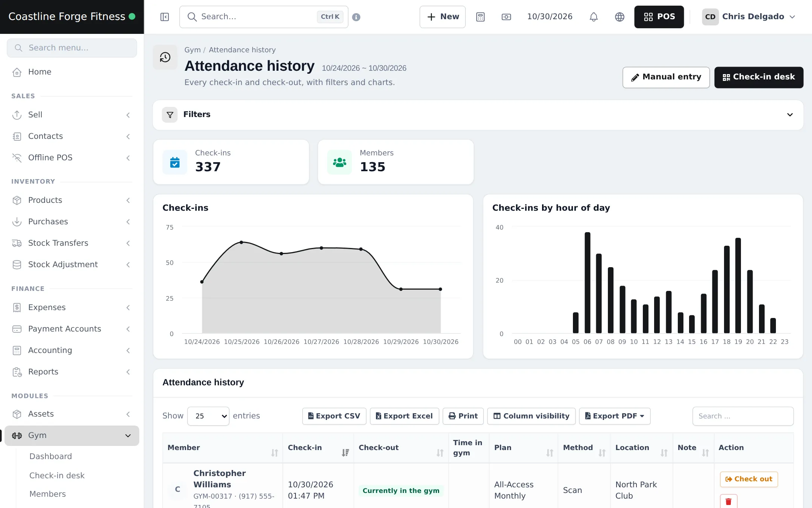Screen dimensions: 812x508
Task: Click the Search menu field
Action: point(72,48)
